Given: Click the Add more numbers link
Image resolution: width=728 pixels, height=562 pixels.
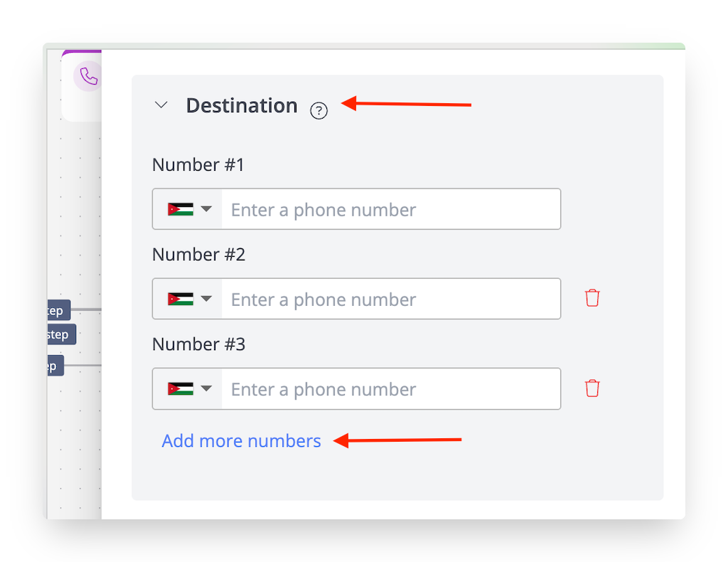Looking at the screenshot, I should tap(241, 441).
